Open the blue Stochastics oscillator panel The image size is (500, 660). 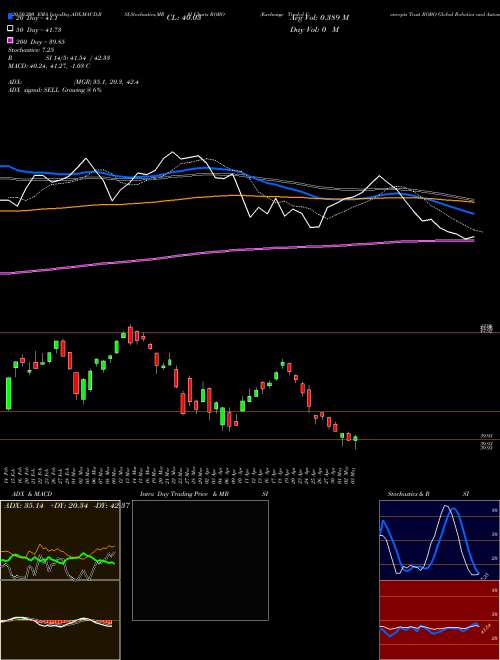[x=439, y=540]
